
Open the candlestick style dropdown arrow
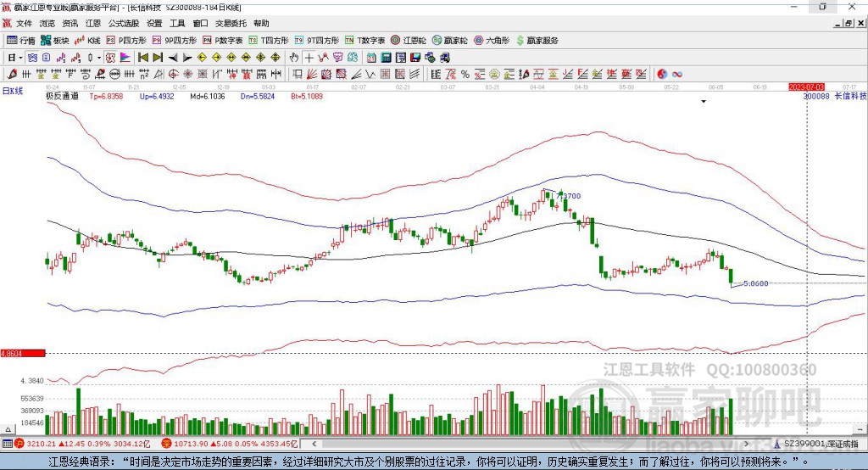pyautogui.click(x=99, y=58)
